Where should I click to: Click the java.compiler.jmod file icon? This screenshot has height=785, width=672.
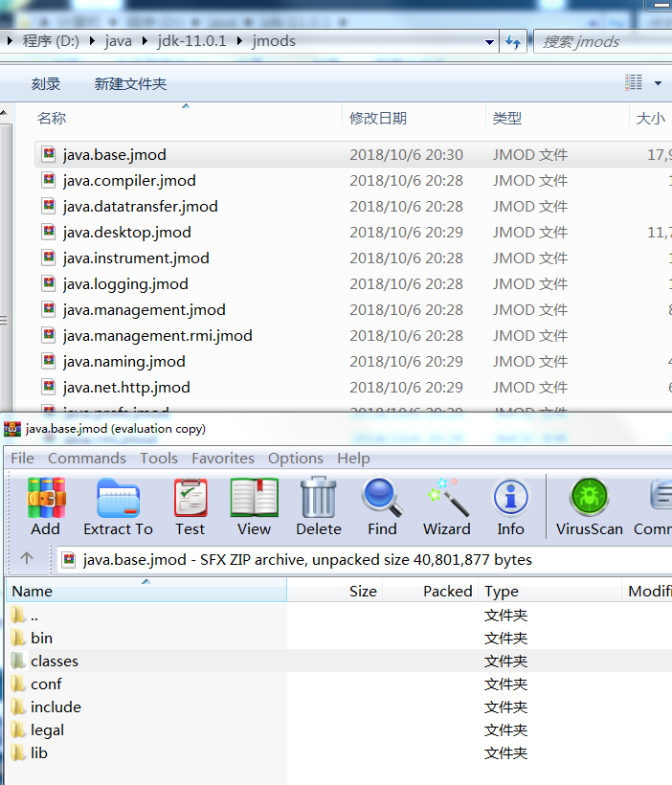click(x=49, y=180)
